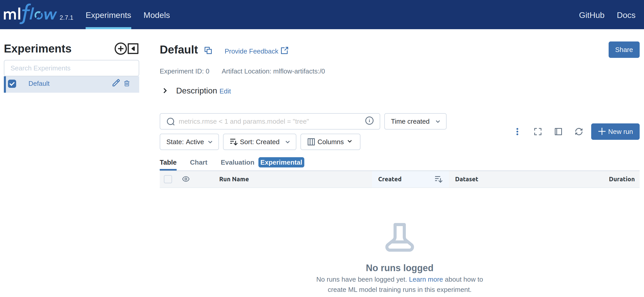Refresh the runs list
This screenshot has width=644, height=297.
579,132
